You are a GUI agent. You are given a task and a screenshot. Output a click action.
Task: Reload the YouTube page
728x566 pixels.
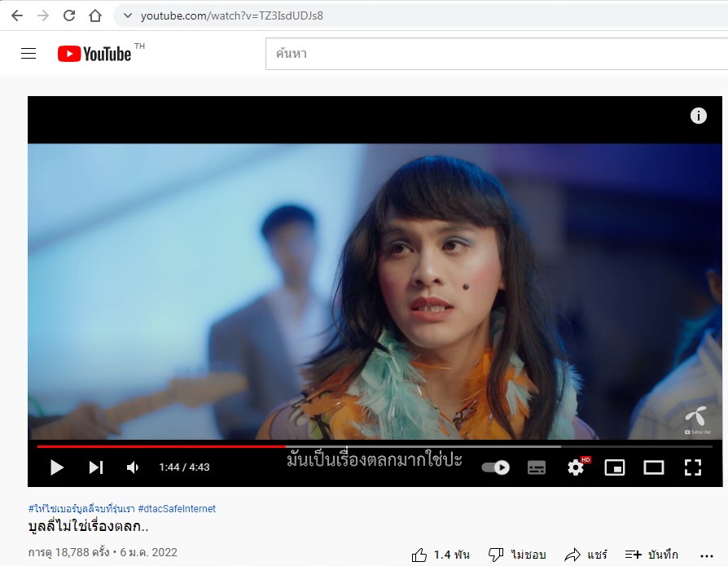pos(69,15)
